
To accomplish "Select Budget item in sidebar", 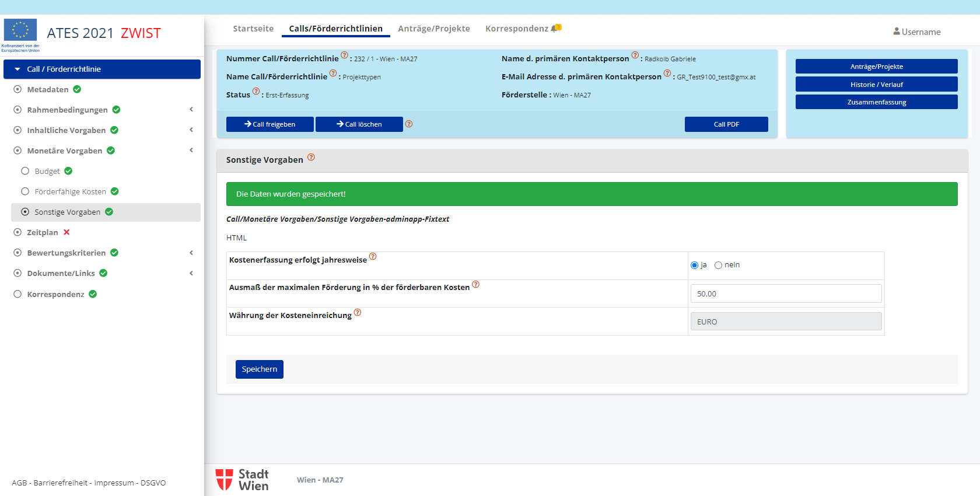I will pyautogui.click(x=47, y=171).
